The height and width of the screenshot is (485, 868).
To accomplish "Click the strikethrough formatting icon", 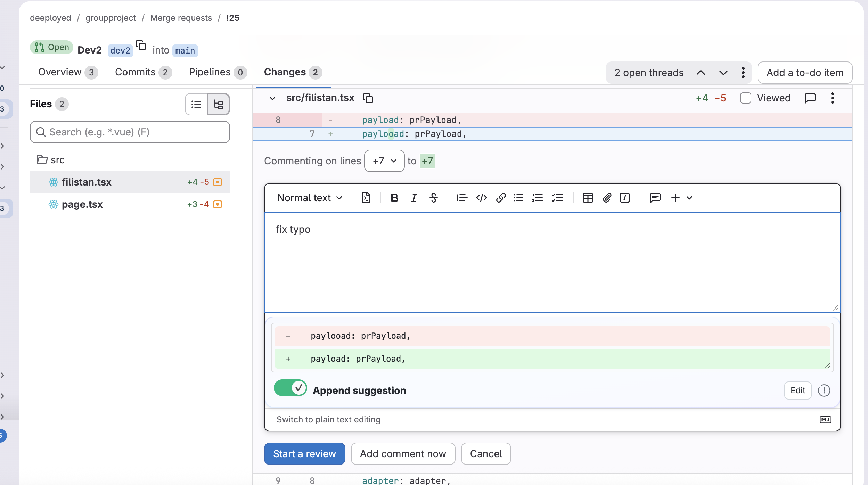I will (x=433, y=198).
